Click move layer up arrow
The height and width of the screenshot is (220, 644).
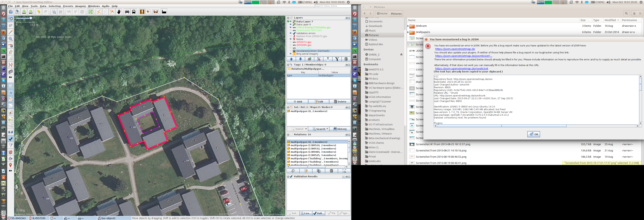click(291, 59)
